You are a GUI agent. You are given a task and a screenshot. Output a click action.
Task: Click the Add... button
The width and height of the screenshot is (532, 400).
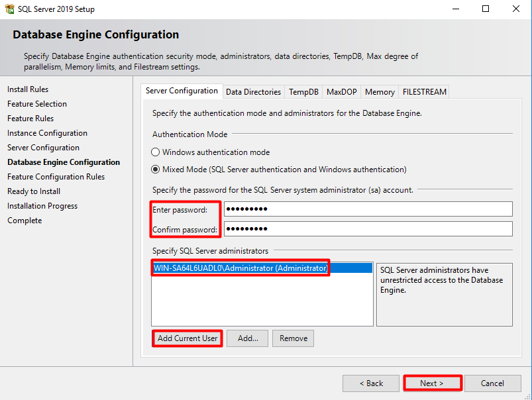pyautogui.click(x=248, y=338)
